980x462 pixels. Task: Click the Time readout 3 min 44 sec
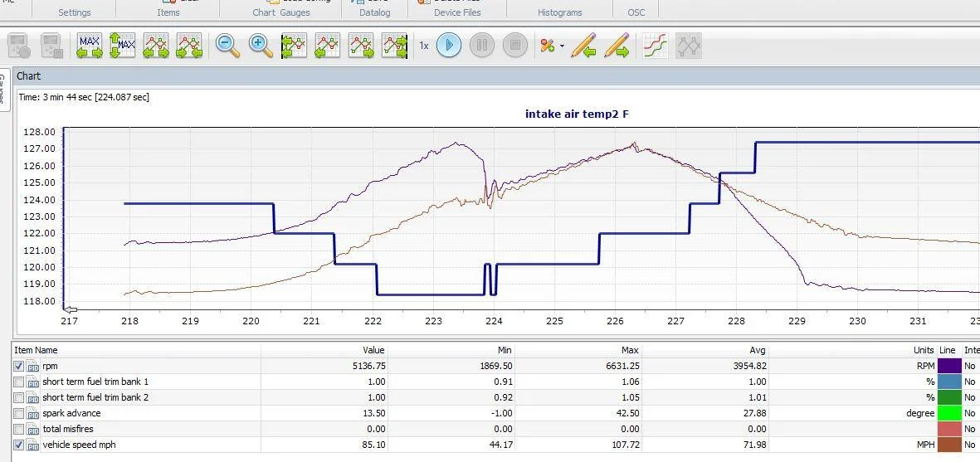(84, 97)
